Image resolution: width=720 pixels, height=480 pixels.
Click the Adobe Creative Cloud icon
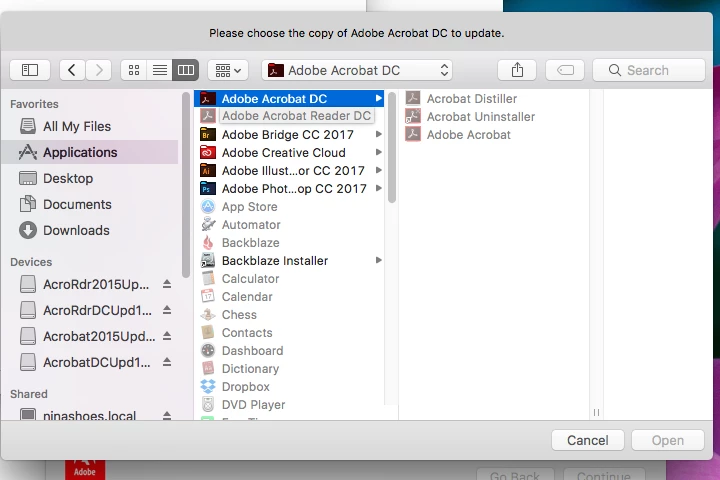[x=208, y=152]
